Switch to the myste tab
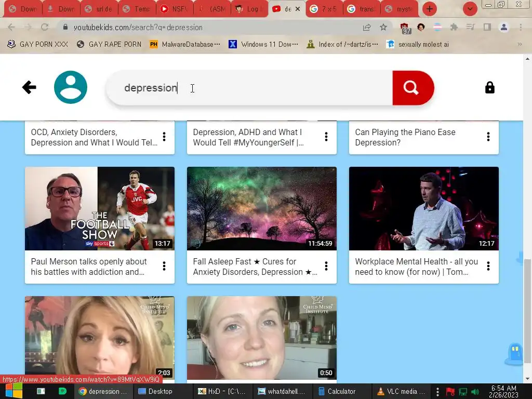 tap(400, 9)
